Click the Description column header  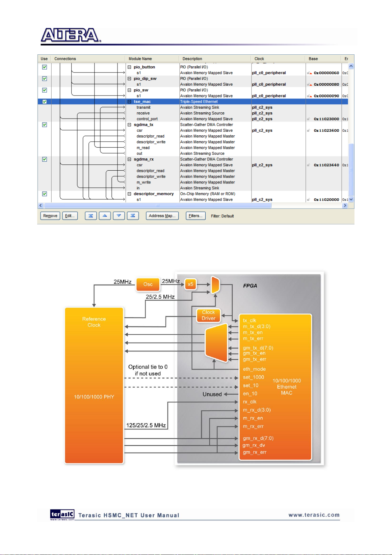click(215, 59)
